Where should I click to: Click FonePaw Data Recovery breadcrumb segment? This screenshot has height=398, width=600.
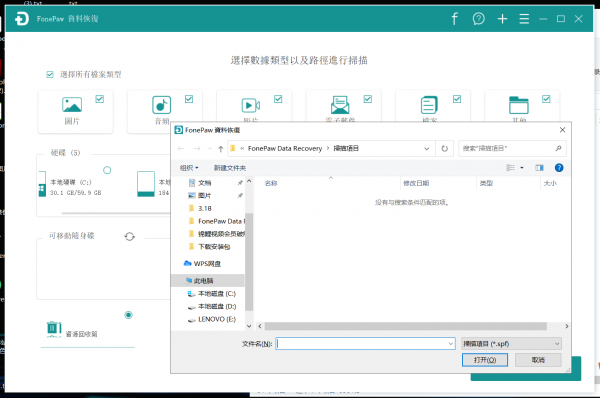(x=285, y=148)
